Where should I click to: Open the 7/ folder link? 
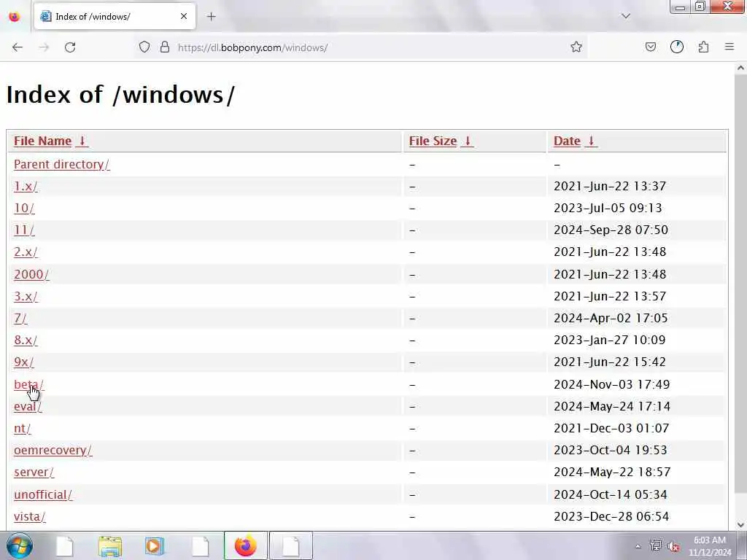point(20,318)
